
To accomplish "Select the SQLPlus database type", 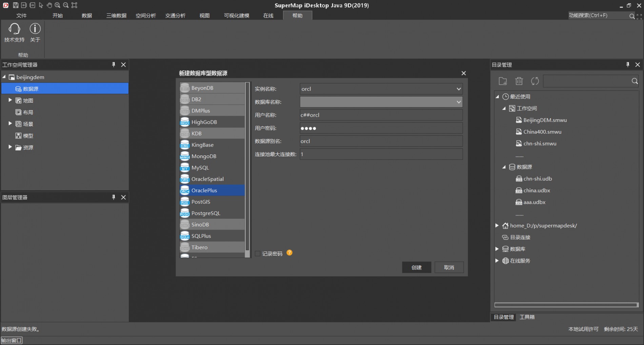I will tap(212, 236).
